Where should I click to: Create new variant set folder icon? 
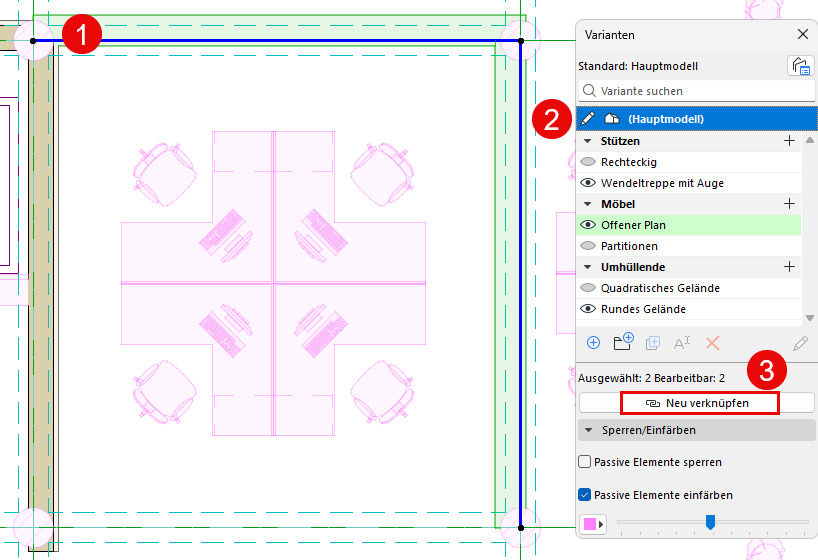point(623,342)
